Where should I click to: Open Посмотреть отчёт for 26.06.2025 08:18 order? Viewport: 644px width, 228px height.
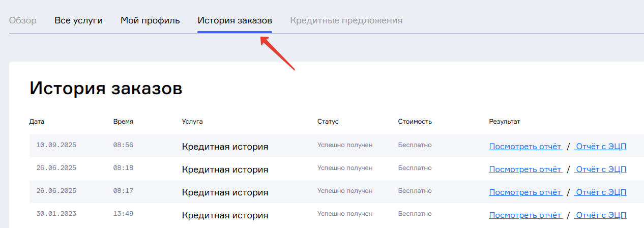tap(525, 169)
